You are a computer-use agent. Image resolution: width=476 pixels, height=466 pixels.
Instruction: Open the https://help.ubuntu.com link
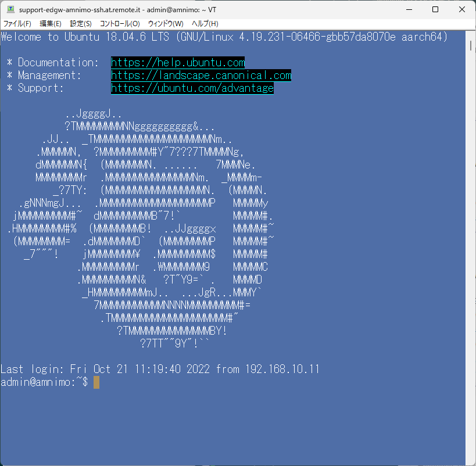178,63
